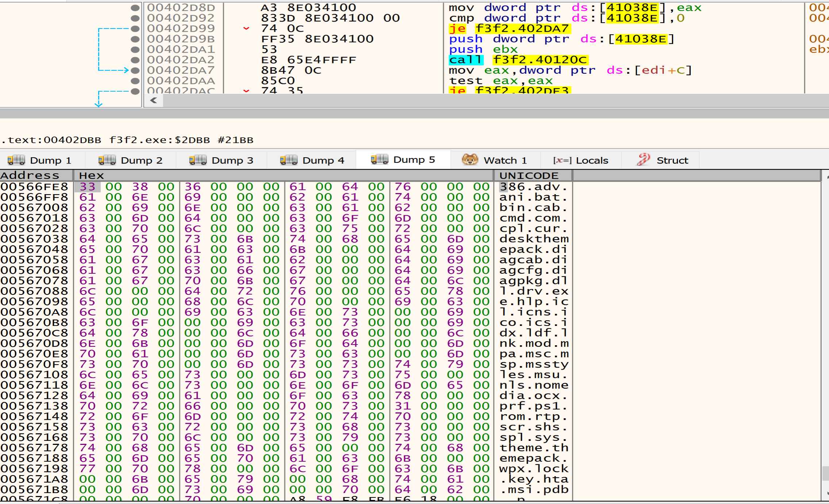Switch to the Watch 1 tab

coord(505,160)
